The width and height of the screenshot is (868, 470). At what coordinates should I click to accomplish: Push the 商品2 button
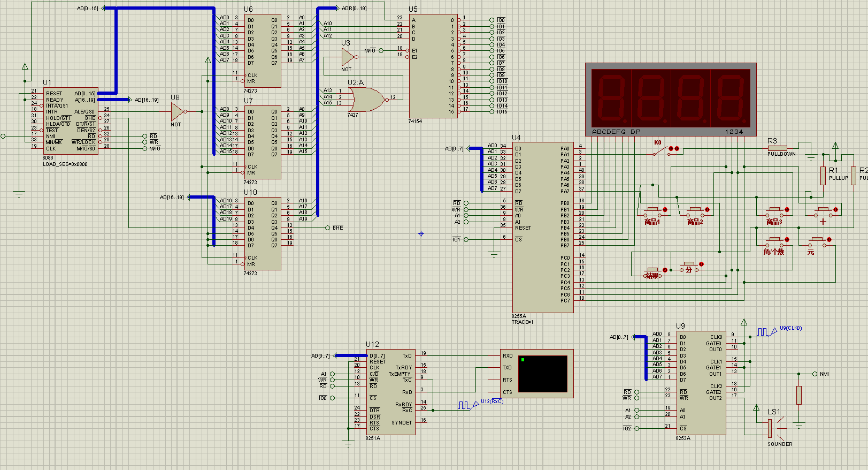point(695,211)
